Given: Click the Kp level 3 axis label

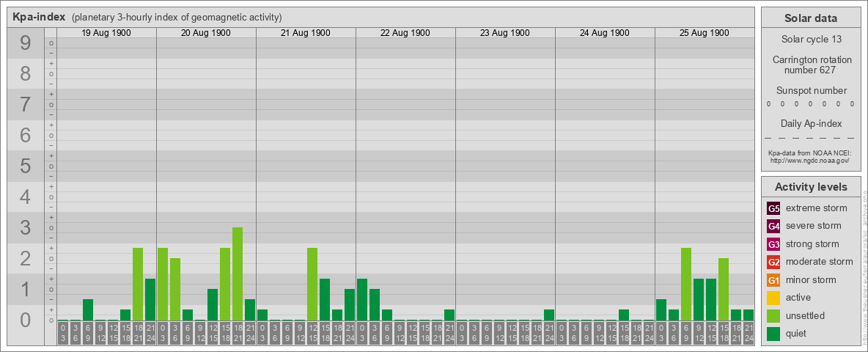Looking at the screenshot, I should [x=26, y=227].
